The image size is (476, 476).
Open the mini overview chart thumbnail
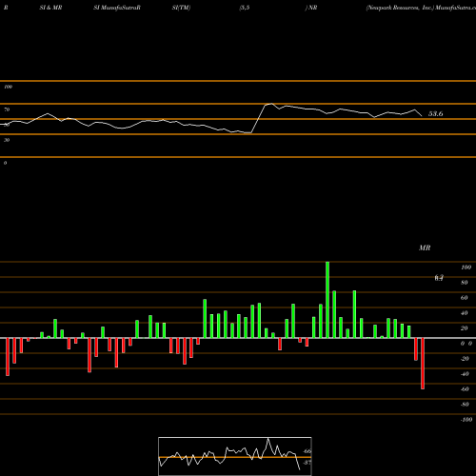[235, 456]
